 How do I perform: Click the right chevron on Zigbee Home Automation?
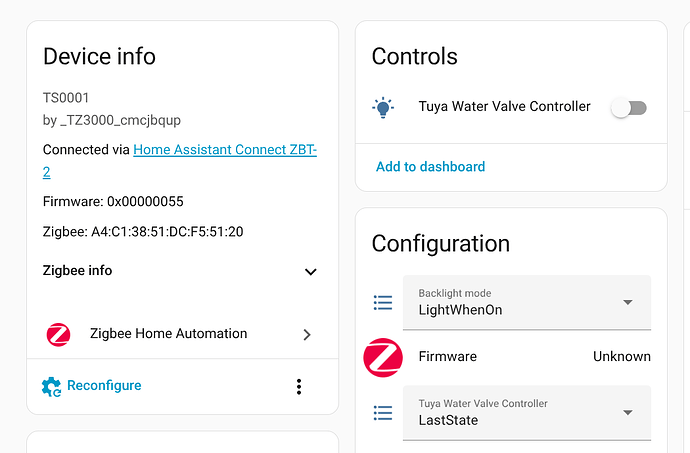[x=307, y=335]
